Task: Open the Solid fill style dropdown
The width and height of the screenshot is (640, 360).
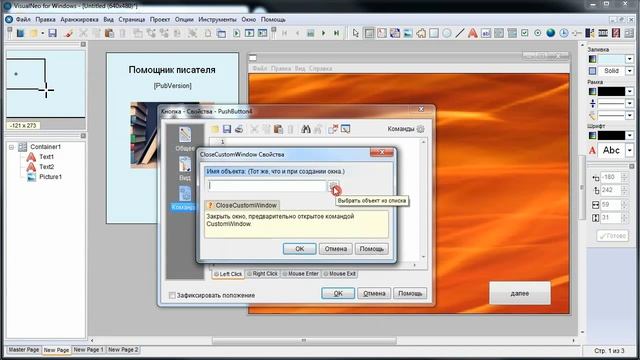Action: 629,71
